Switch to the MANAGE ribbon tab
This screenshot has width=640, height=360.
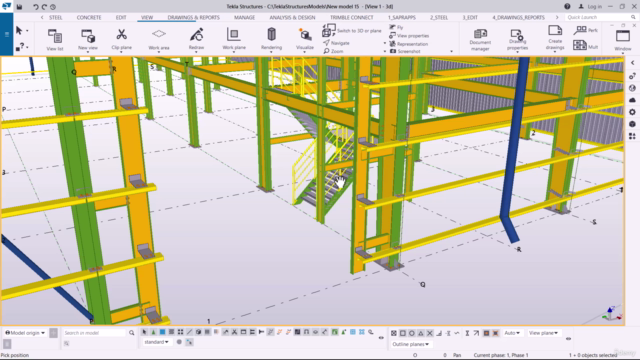pyautogui.click(x=244, y=18)
